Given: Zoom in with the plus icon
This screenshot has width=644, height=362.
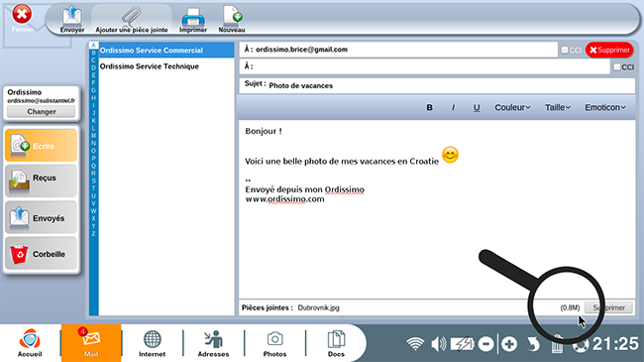Looking at the screenshot, I should pyautogui.click(x=509, y=344).
